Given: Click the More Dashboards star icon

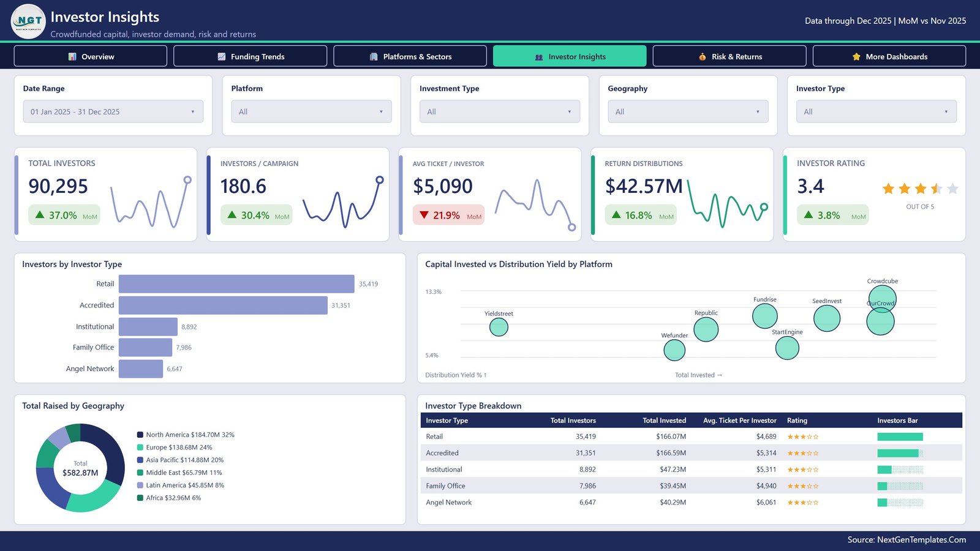Looking at the screenshot, I should [x=856, y=57].
